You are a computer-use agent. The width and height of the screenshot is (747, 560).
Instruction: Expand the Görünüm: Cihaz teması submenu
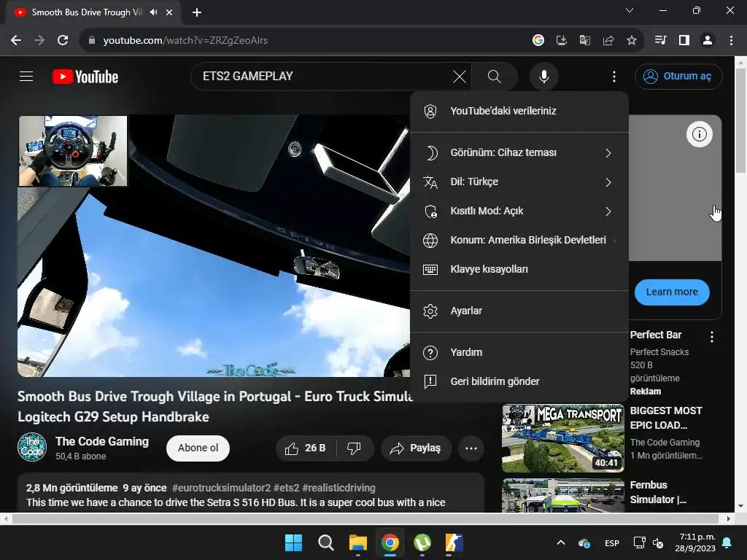pos(519,153)
